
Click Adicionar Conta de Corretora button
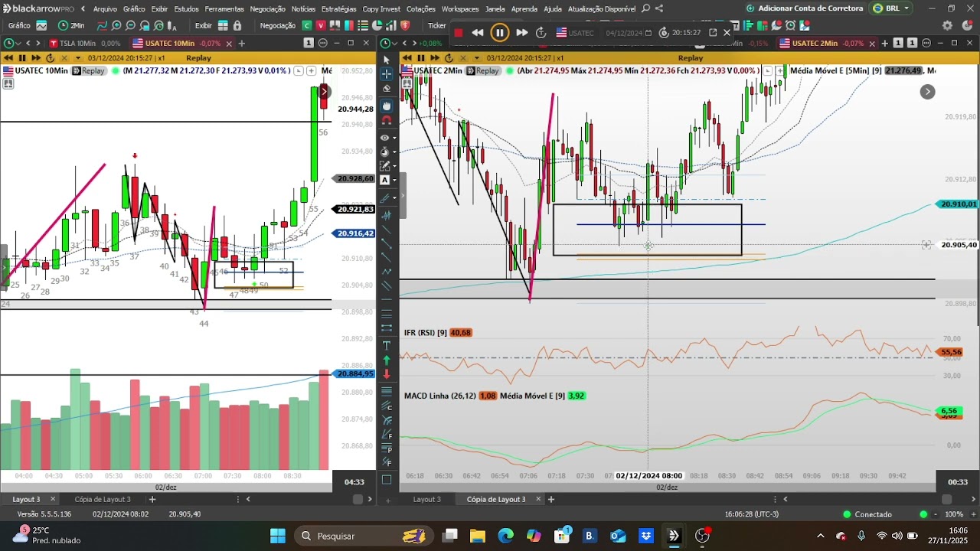pos(805,8)
